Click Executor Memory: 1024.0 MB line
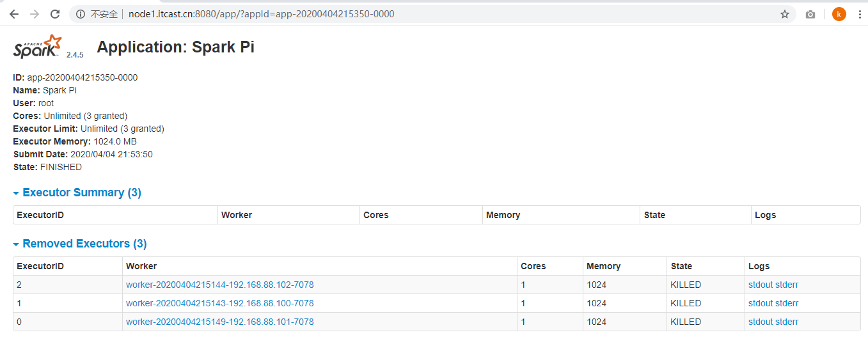The width and height of the screenshot is (868, 337). pos(75,141)
